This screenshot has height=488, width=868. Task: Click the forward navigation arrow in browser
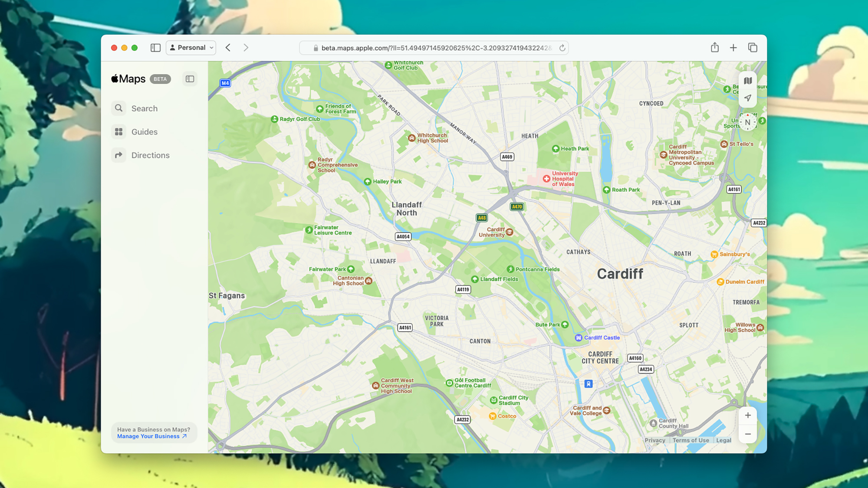[x=246, y=47]
